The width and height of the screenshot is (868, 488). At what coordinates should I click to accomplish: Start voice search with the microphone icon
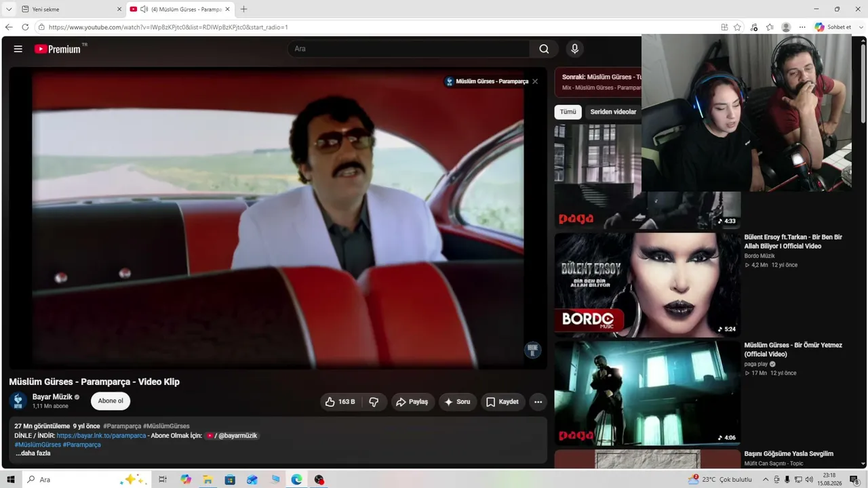[x=574, y=49]
